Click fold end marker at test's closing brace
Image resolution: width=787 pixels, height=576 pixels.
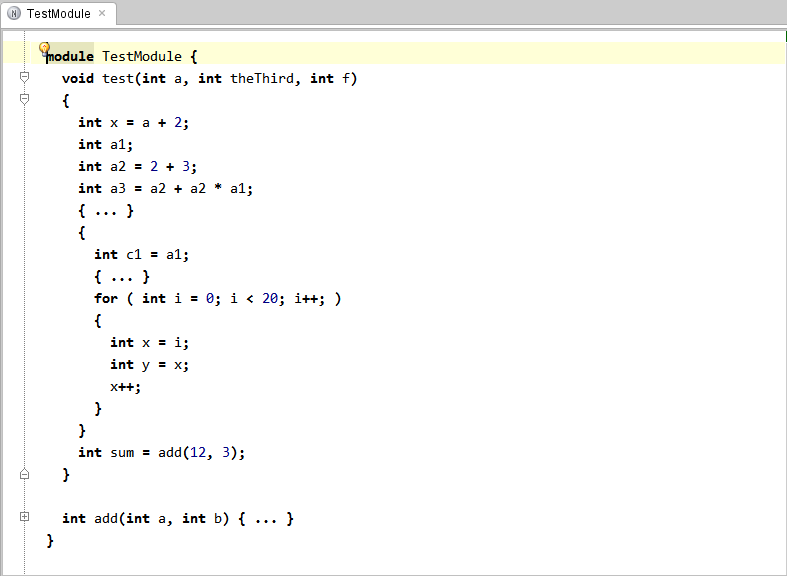(x=24, y=474)
